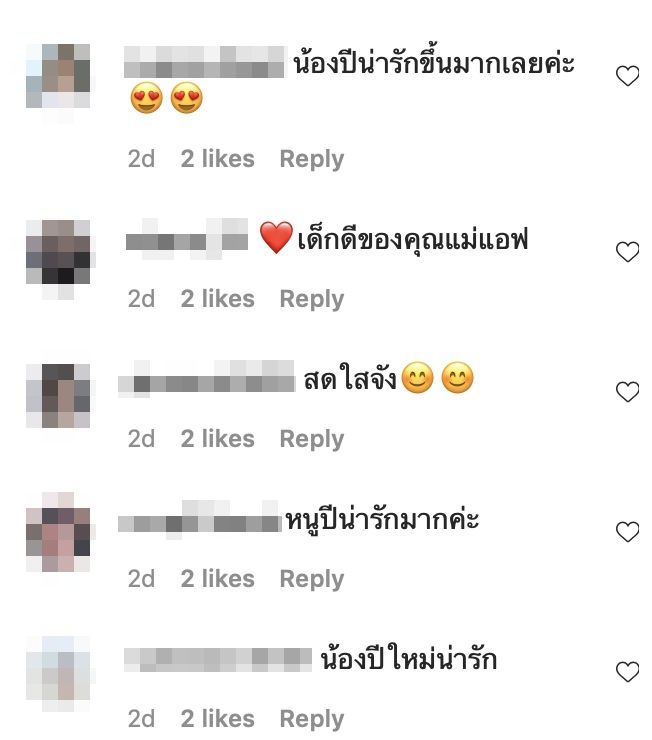
Task: Like the last comment at the bottom
Action: (x=627, y=672)
